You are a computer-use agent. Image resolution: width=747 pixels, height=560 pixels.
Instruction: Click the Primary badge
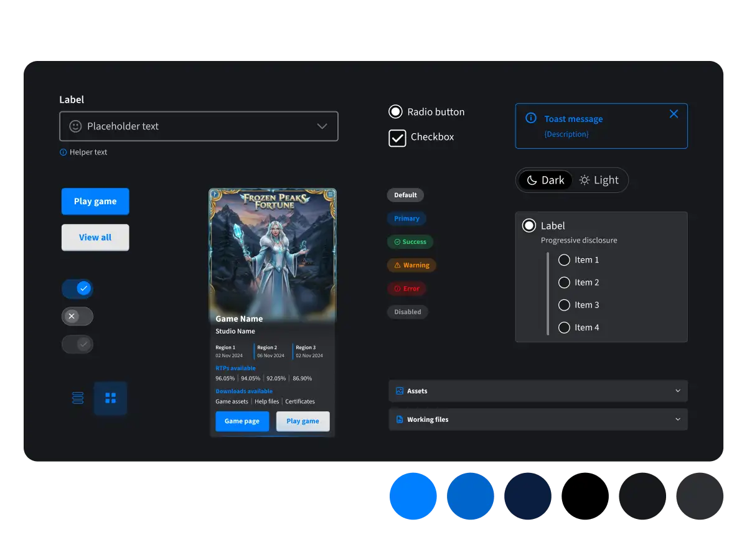[406, 218]
